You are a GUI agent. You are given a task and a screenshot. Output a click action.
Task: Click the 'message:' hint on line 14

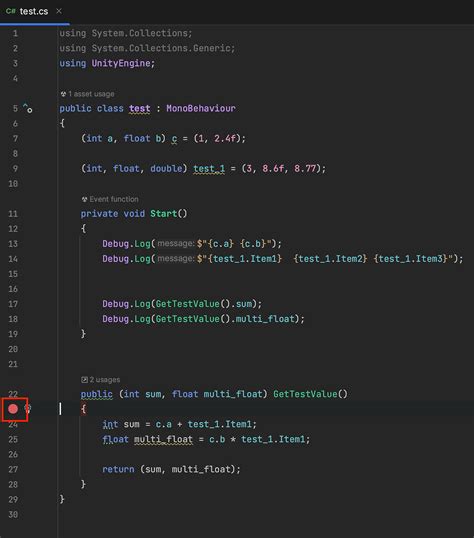[x=176, y=258]
